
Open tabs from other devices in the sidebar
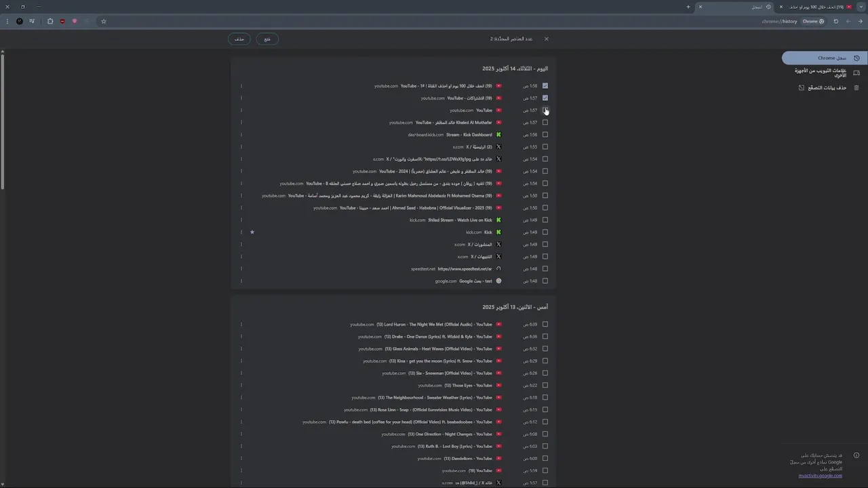826,73
